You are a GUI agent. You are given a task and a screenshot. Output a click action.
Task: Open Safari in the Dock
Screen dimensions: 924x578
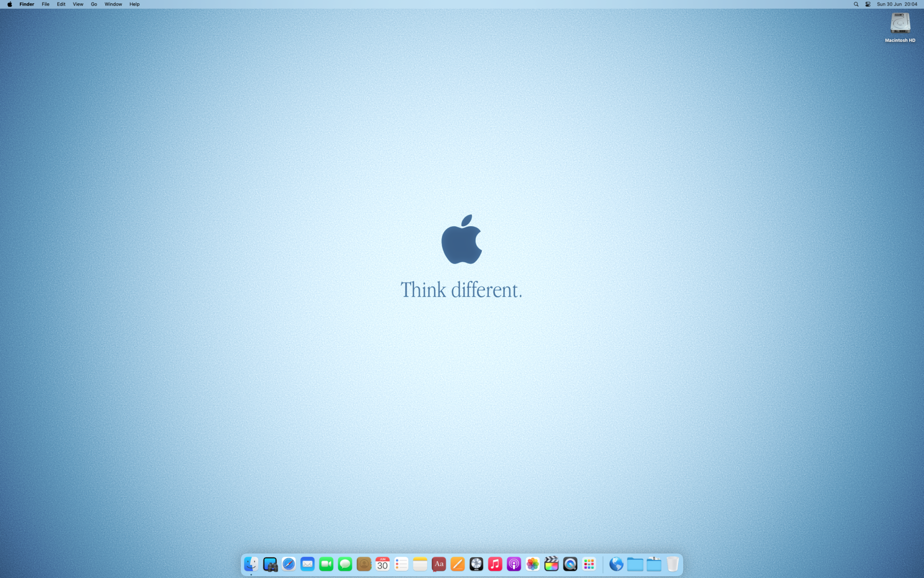(x=289, y=564)
